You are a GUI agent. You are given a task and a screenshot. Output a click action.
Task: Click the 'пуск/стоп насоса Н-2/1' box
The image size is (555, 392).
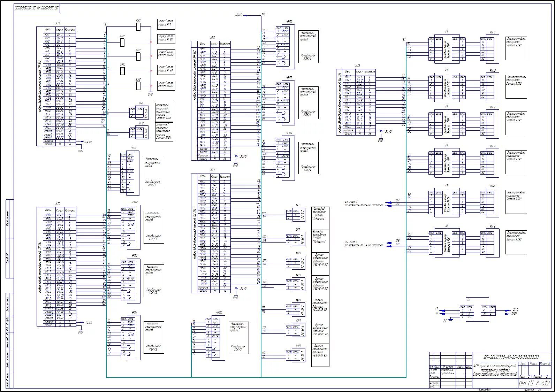166,39
